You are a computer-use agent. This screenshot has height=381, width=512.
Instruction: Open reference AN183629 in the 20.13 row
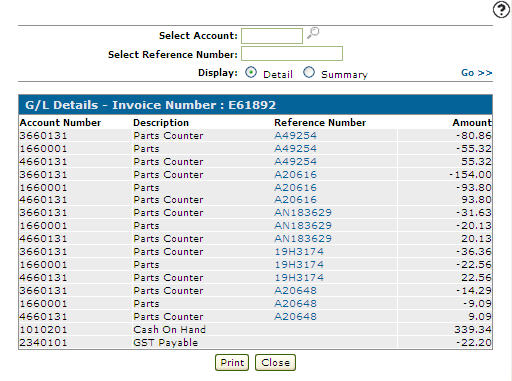303,238
